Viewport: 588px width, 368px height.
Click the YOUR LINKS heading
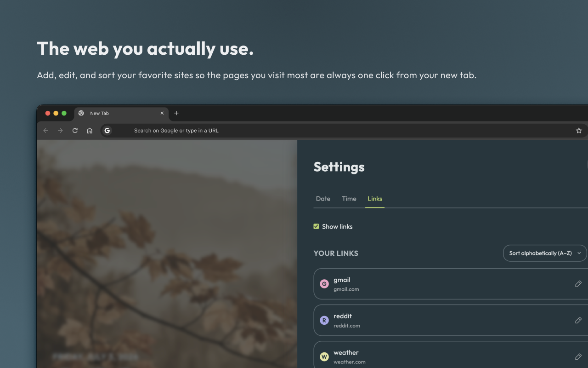[336, 253]
